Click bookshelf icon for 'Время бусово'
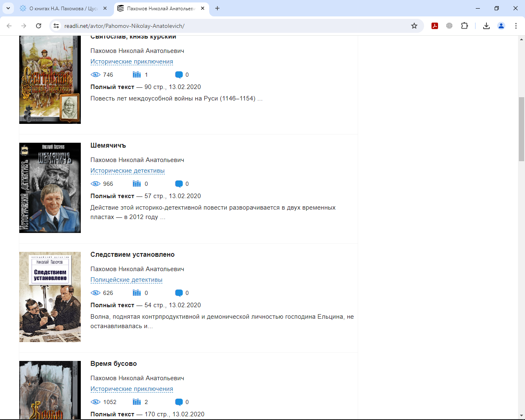Viewport: 525px width, 420px height. [x=137, y=402]
